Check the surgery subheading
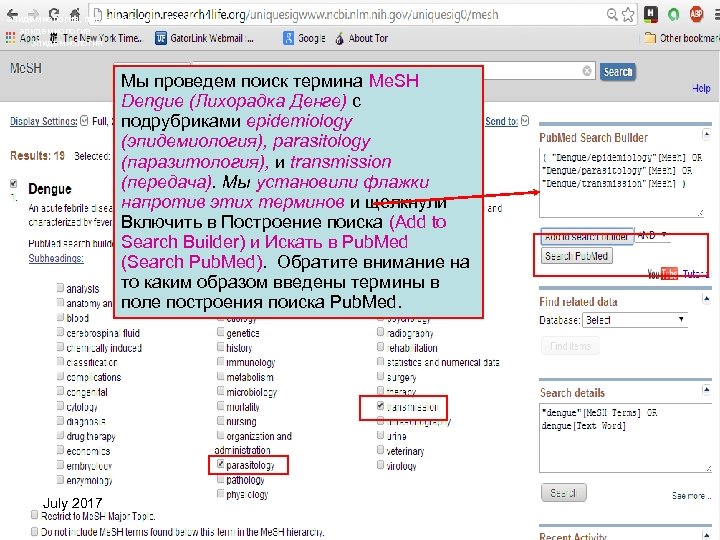The image size is (720, 540). pyautogui.click(x=380, y=376)
